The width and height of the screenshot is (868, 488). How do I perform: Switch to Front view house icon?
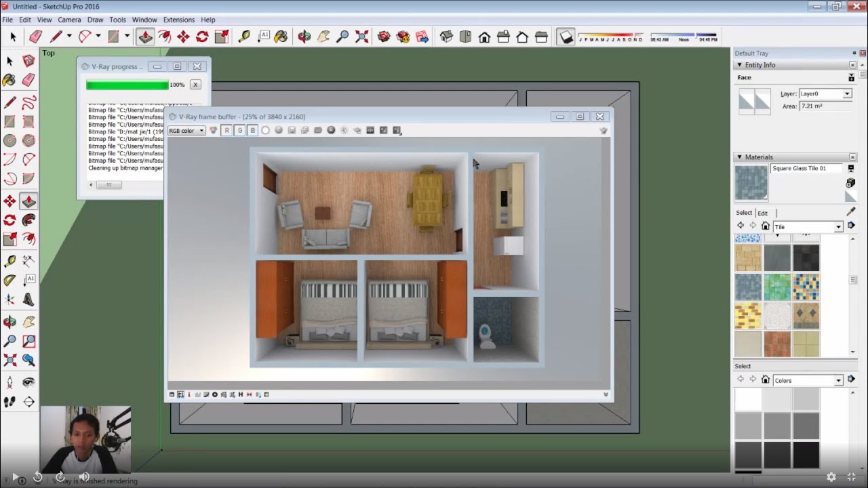484,37
